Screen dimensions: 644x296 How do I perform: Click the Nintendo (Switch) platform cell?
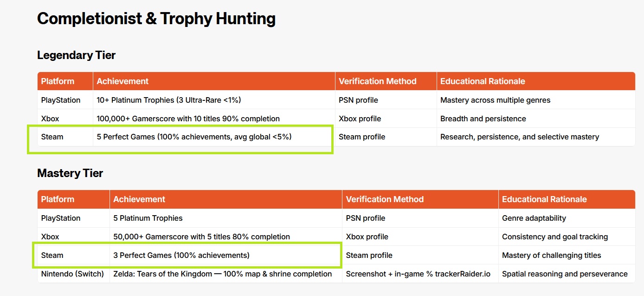coord(72,274)
